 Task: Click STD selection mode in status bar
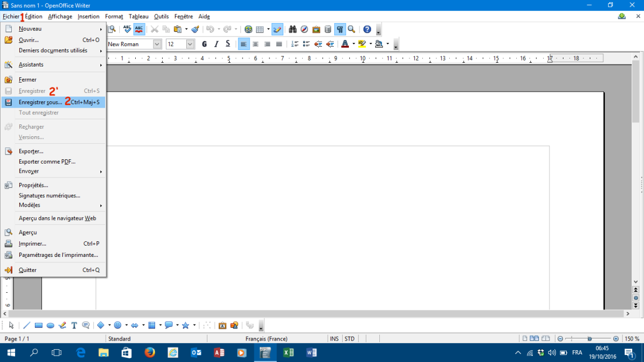point(349,339)
